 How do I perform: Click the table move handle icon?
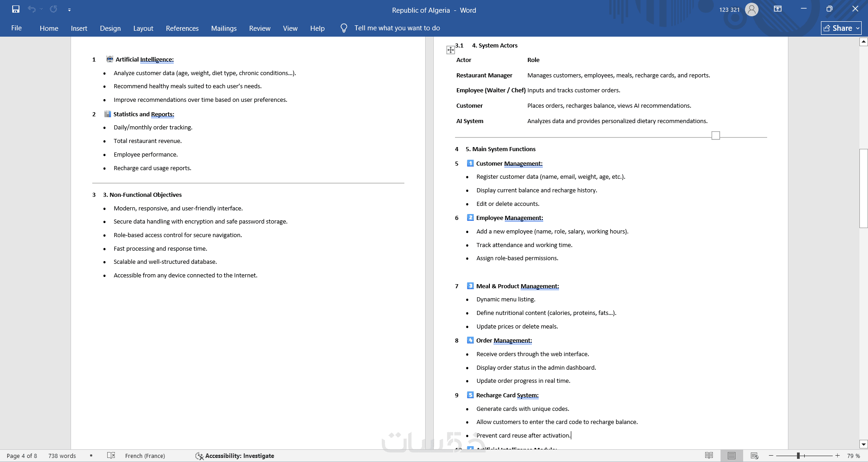coord(451,50)
